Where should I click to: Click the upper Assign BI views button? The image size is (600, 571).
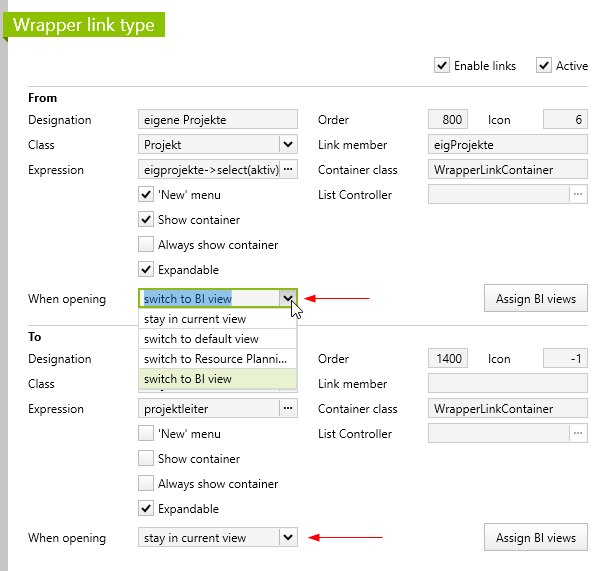pyautogui.click(x=536, y=298)
